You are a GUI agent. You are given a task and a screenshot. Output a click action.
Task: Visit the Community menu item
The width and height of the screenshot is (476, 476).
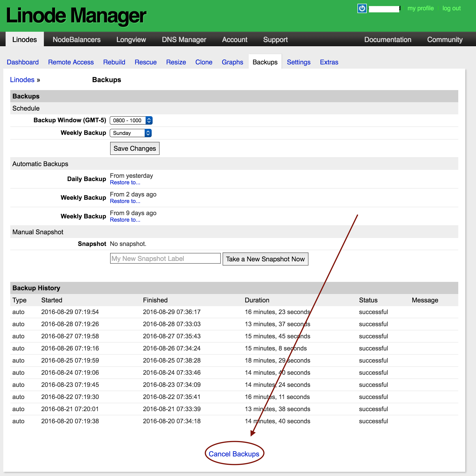coord(445,39)
